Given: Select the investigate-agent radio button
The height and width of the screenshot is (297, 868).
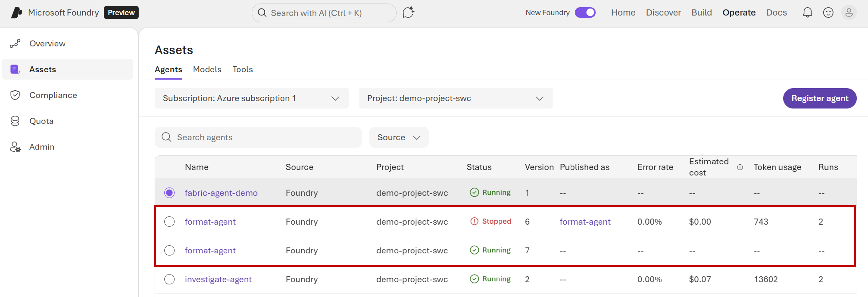Looking at the screenshot, I should click(169, 279).
